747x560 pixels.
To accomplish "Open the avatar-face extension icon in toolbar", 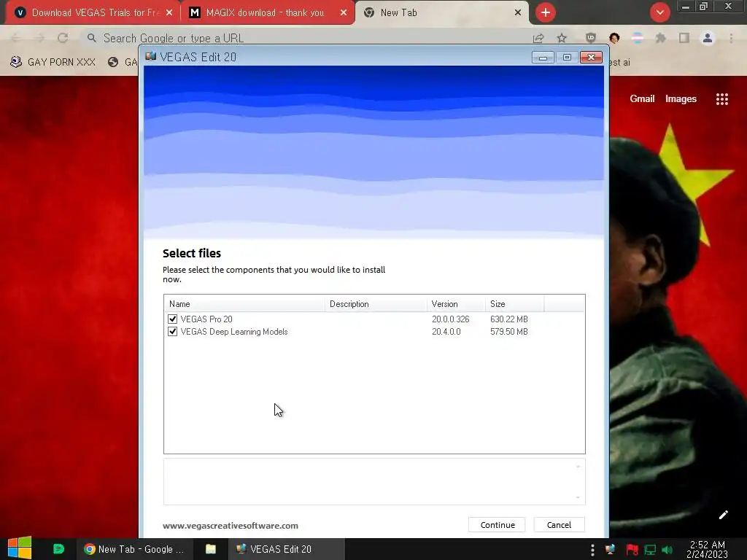I will coord(614,38).
